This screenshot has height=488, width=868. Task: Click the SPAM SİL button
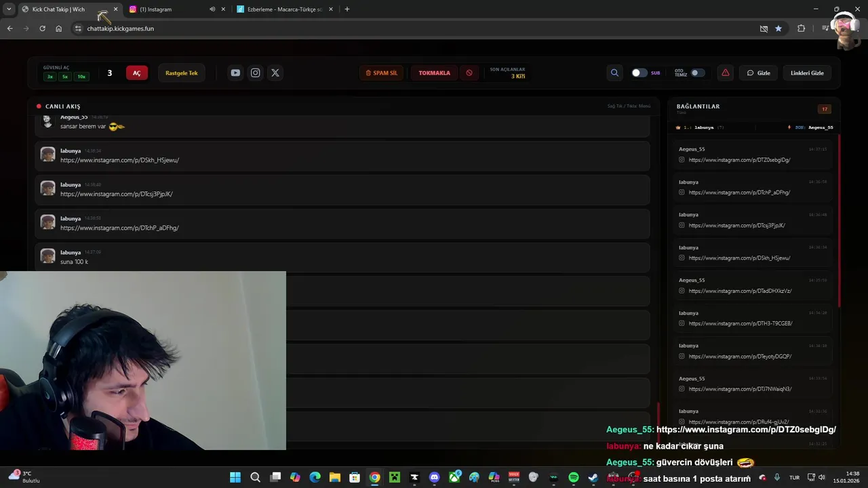point(382,73)
